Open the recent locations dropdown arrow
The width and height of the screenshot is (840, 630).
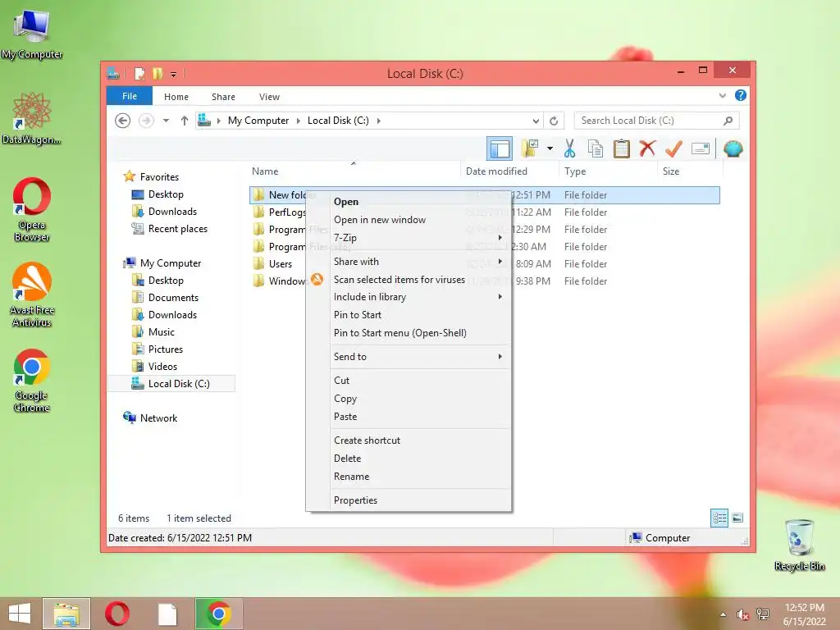tap(166, 121)
